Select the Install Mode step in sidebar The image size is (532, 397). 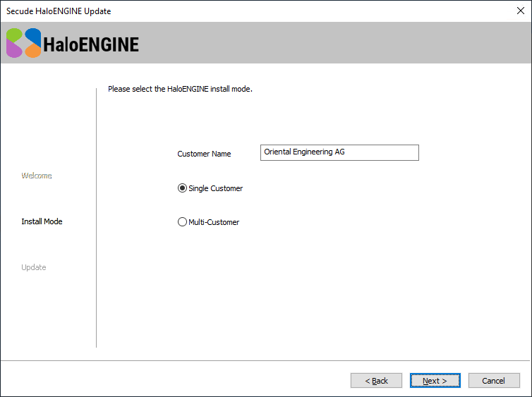42,221
